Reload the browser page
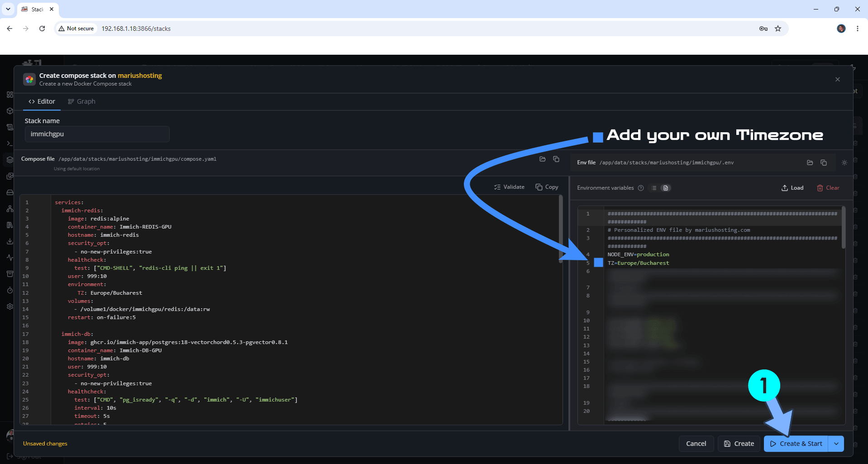This screenshot has height=464, width=868. tap(42, 29)
